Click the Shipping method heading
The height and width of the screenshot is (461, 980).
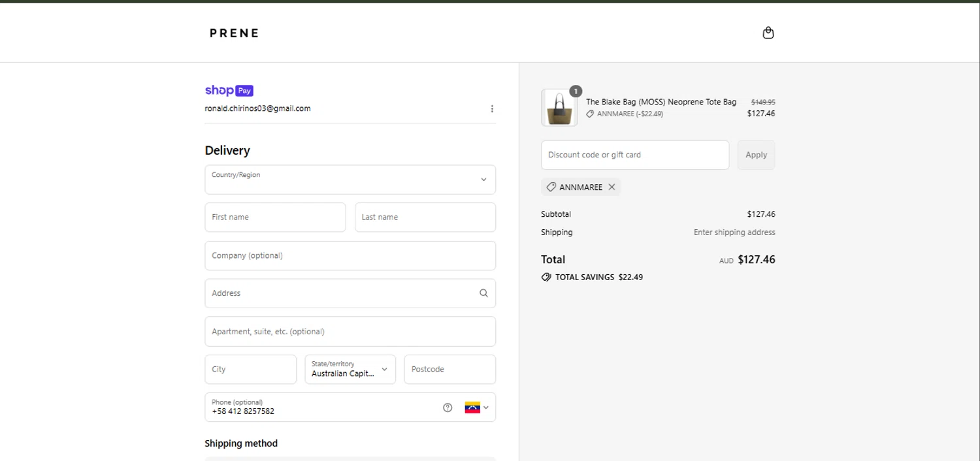pos(241,443)
